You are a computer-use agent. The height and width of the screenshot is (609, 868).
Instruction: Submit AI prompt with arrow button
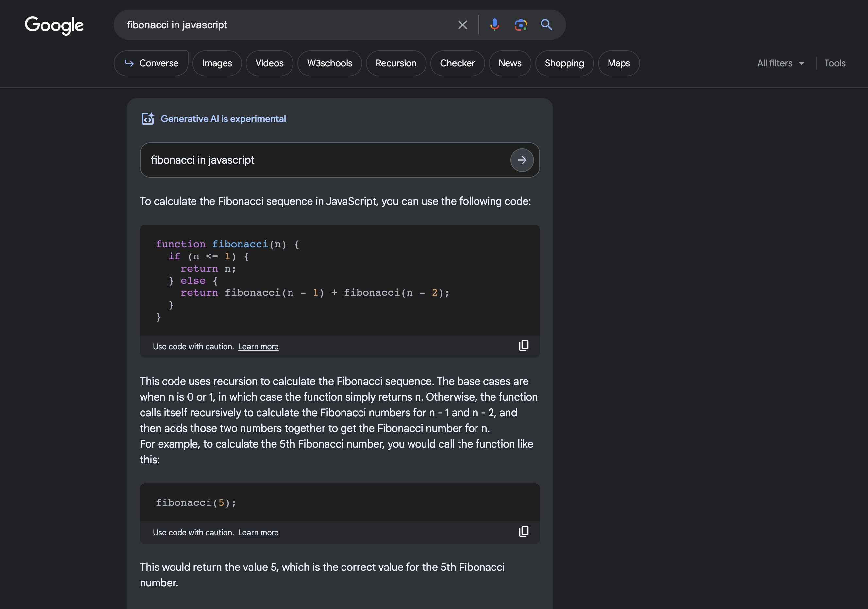[522, 160]
